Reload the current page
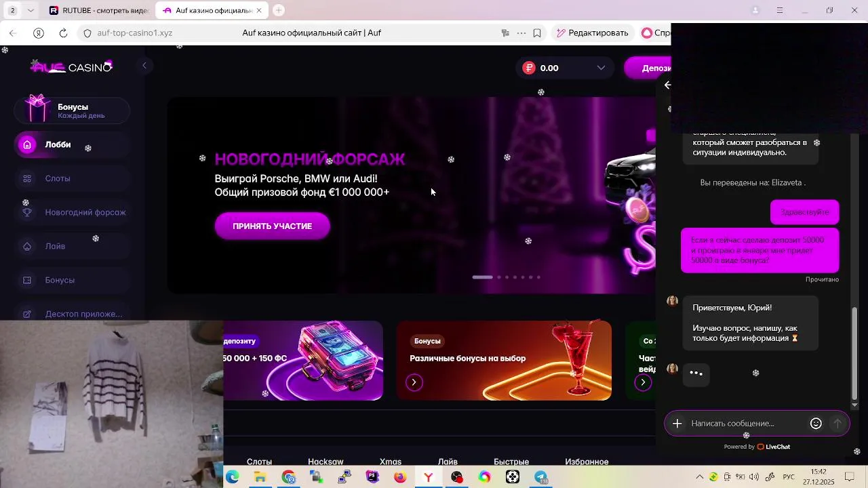 click(63, 33)
